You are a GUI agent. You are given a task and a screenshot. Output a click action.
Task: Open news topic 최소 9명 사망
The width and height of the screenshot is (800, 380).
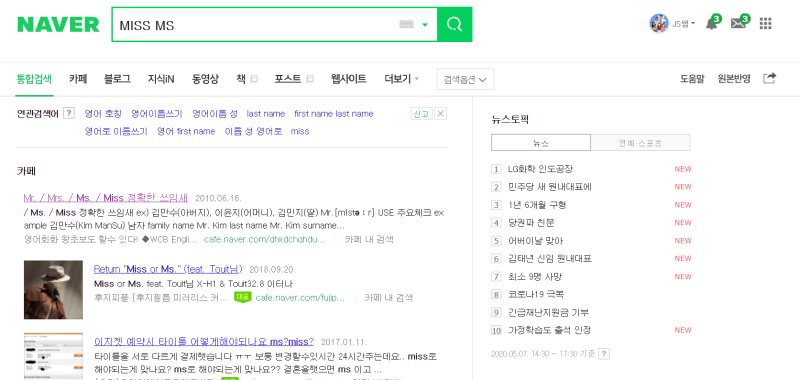pos(535,276)
